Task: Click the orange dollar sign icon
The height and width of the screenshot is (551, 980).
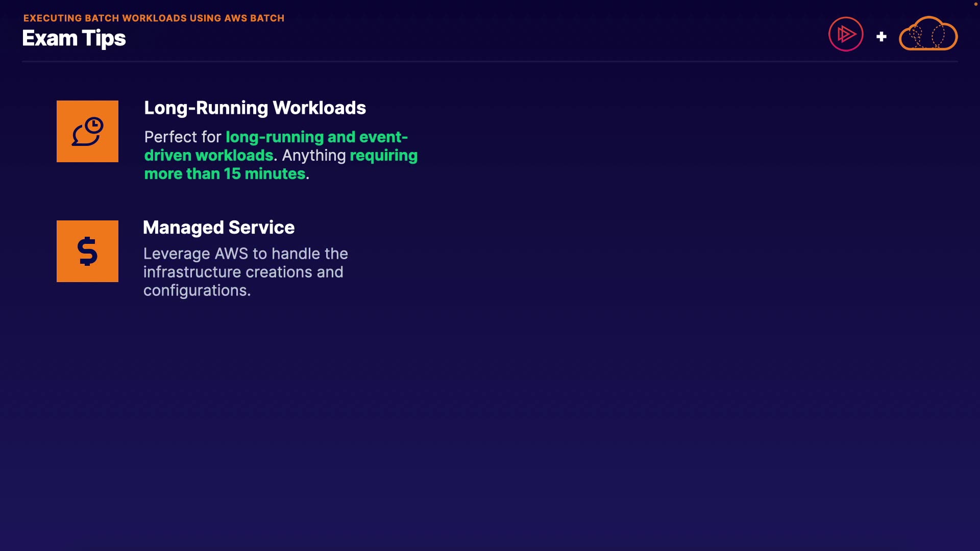Action: (x=87, y=252)
